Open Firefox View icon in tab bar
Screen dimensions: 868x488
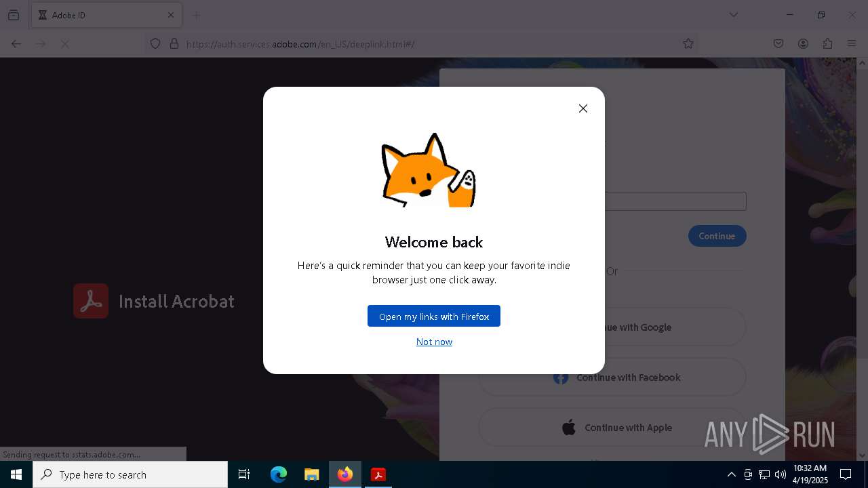14,15
